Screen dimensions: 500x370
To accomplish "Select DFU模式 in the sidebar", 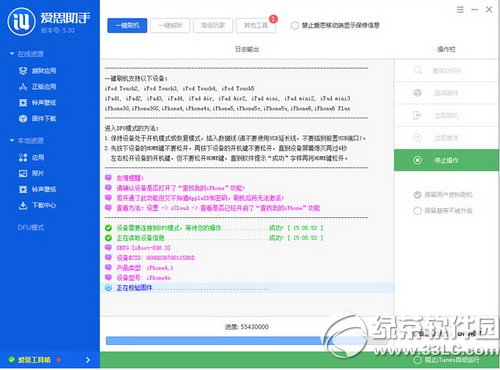I will point(31,228).
